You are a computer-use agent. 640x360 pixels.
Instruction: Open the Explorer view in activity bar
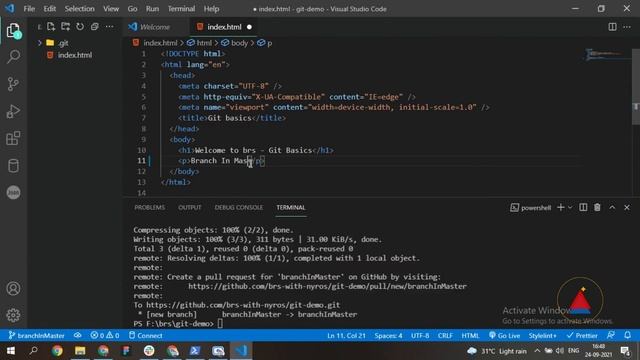click(x=13, y=31)
